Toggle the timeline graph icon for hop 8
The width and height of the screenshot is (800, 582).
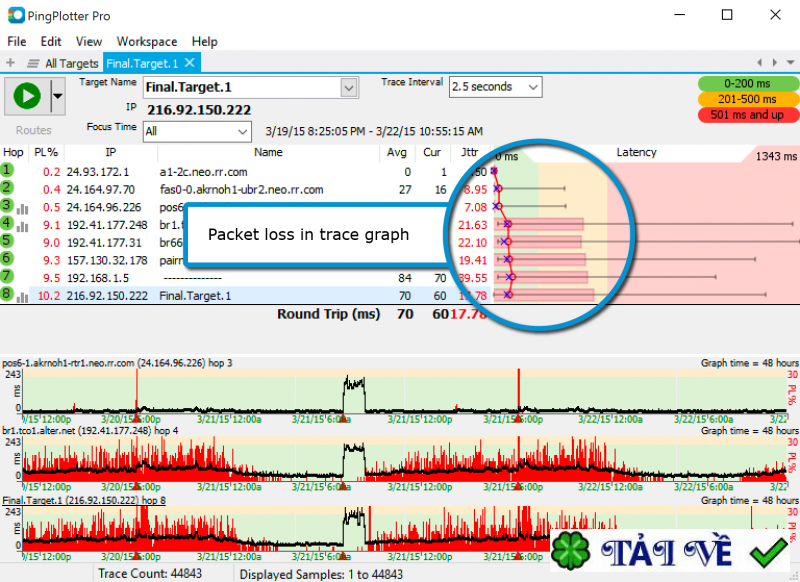[22, 297]
